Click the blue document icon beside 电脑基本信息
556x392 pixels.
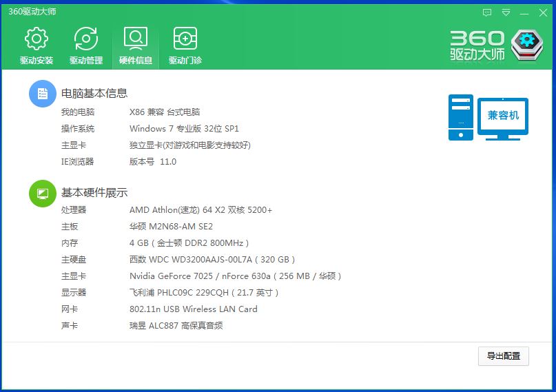(42, 94)
